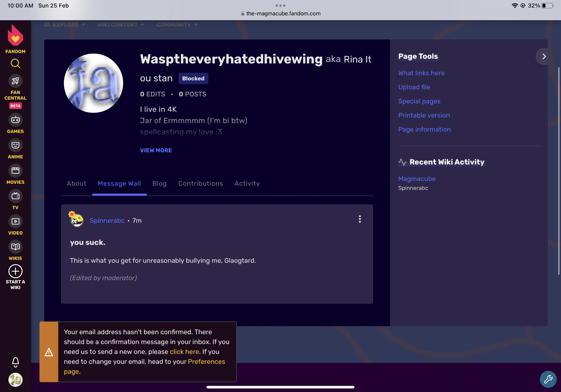The width and height of the screenshot is (561, 392).
Task: Open Fan Central rocket icon
Action: coord(16,81)
